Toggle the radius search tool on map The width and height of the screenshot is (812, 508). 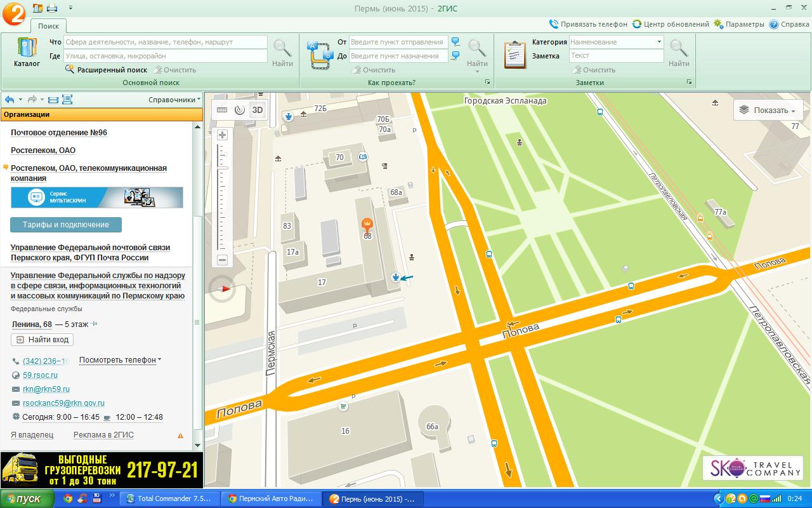(x=240, y=110)
